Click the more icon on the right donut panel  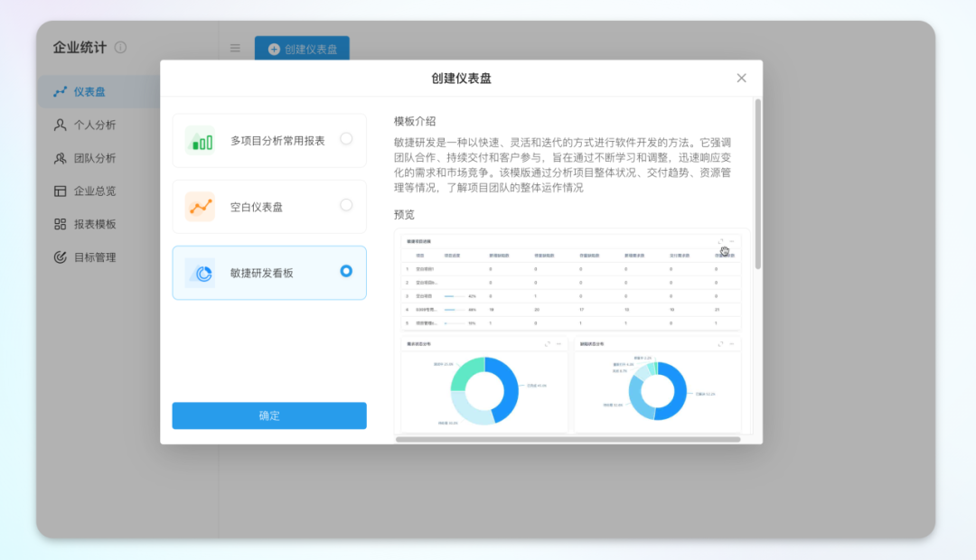(x=732, y=344)
